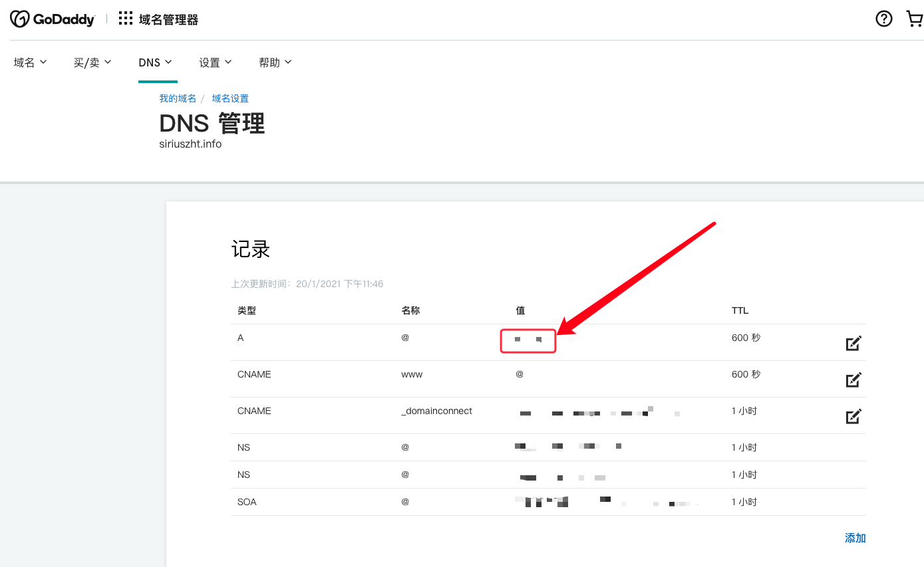Open the 域名设置 breadcrumb link
The height and width of the screenshot is (567, 924).
(x=230, y=98)
